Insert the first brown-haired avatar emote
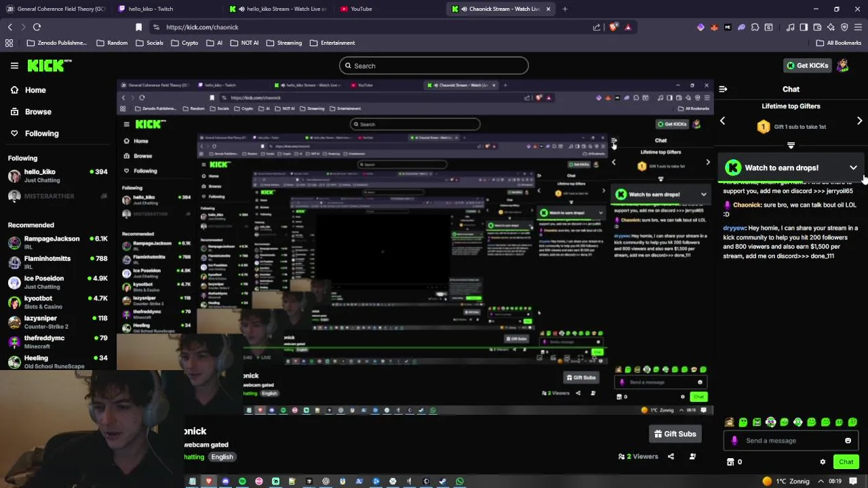This screenshot has height=488, width=868. click(730, 422)
